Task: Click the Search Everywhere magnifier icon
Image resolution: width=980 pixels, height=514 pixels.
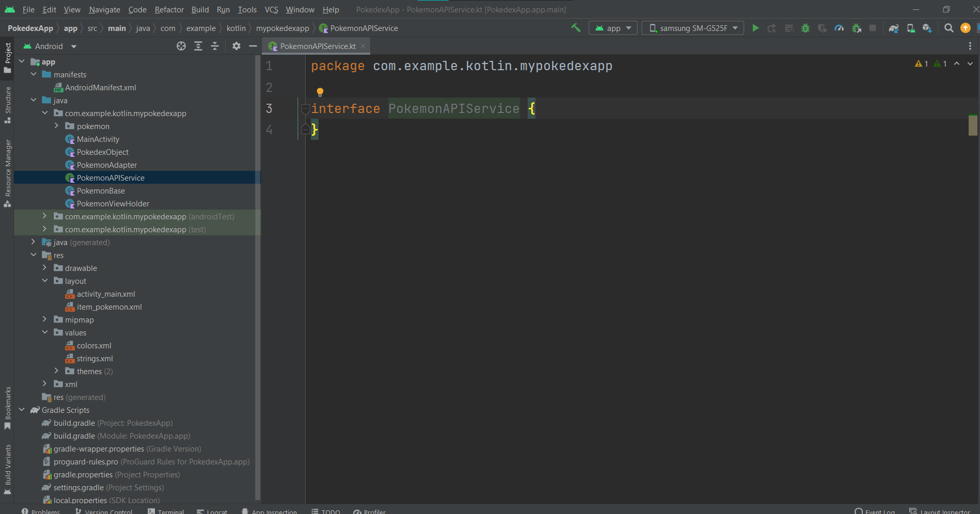Action: pyautogui.click(x=949, y=28)
